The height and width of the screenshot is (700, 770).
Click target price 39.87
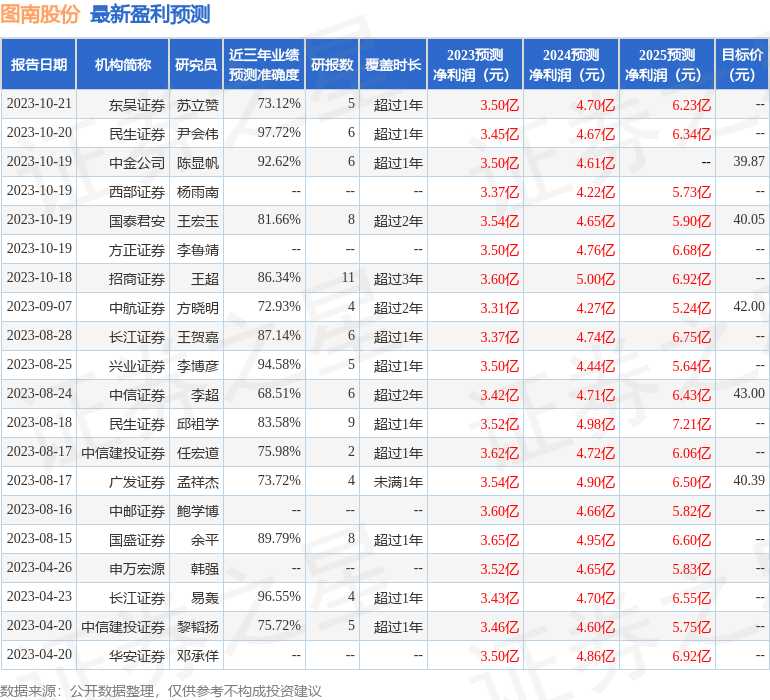[749, 162]
